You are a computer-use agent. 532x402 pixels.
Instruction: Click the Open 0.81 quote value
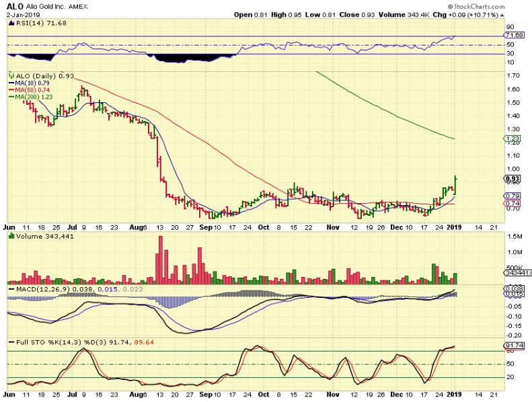(251, 15)
